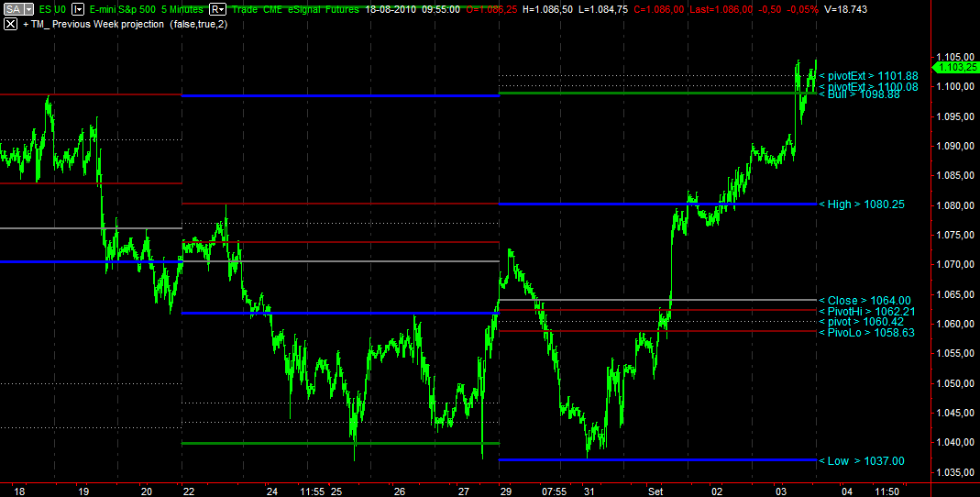Click the Close > 1064.00 label
The width and height of the screenshot is (980, 497).
tap(864, 301)
